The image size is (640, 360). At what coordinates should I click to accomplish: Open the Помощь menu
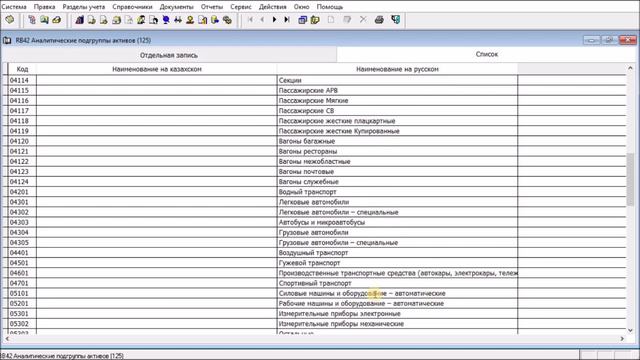click(330, 7)
